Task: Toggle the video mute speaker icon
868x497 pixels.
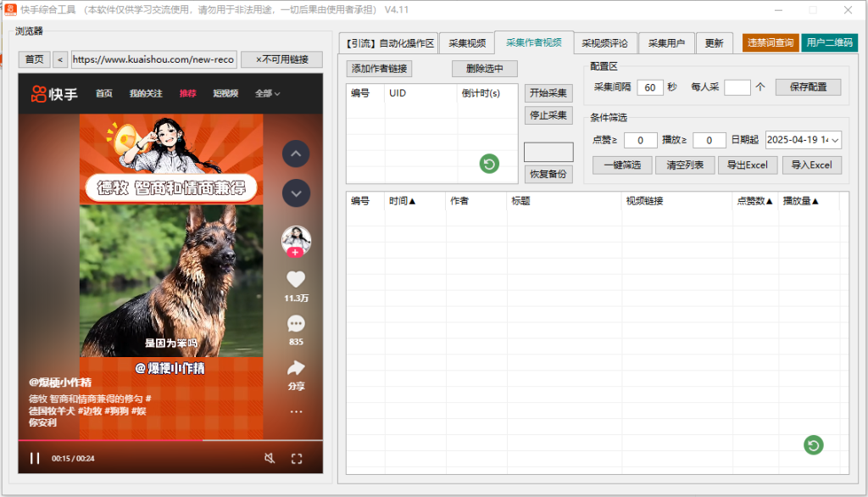Action: pyautogui.click(x=270, y=459)
